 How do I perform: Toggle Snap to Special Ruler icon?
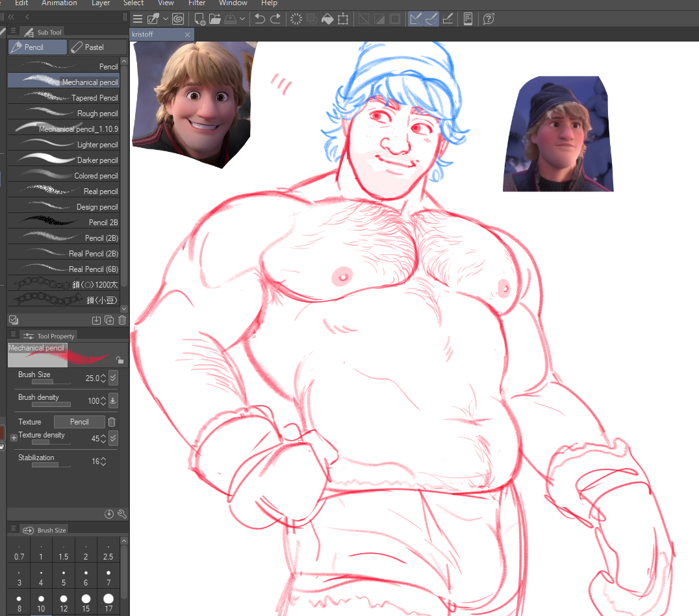[431, 19]
